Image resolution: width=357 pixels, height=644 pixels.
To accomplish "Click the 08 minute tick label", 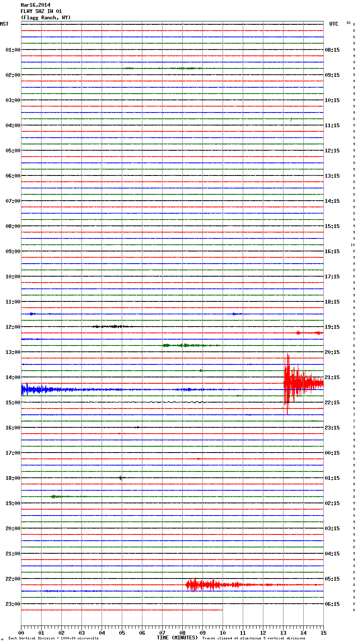I will click(182, 633).
